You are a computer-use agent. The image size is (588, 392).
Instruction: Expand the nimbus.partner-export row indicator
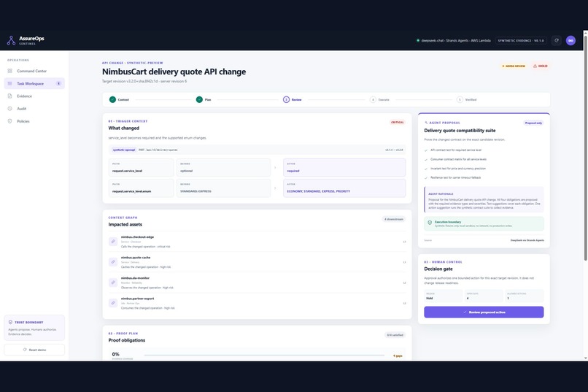coord(404,303)
